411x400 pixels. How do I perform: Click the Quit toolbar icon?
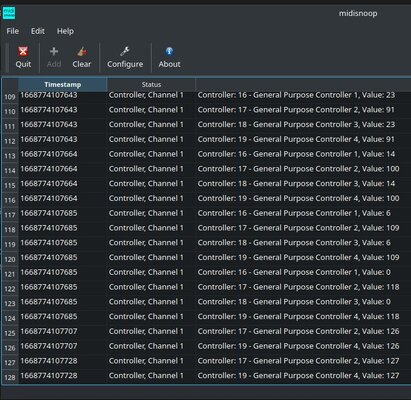23,52
